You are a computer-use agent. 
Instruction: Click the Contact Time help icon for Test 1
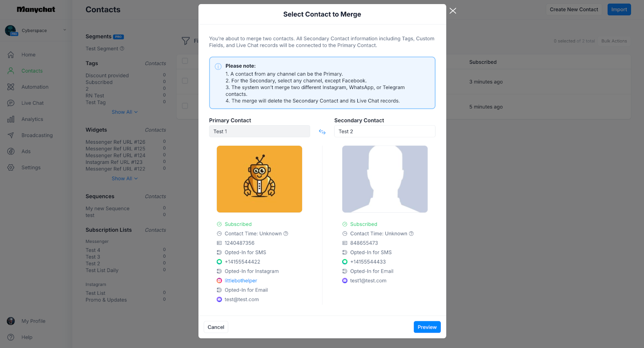coord(286,234)
